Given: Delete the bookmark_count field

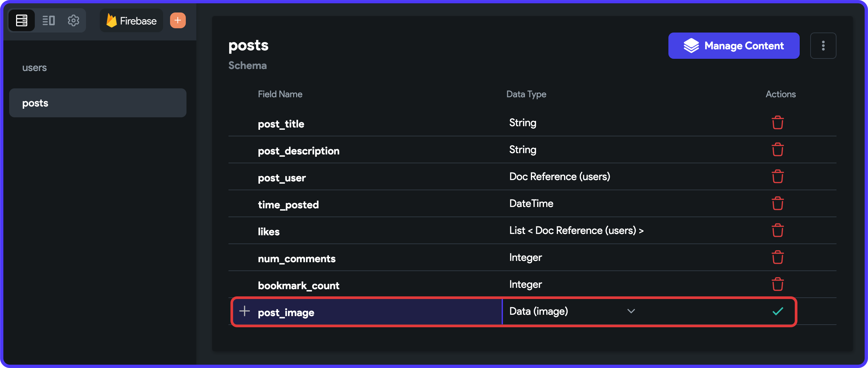Looking at the screenshot, I should [777, 284].
